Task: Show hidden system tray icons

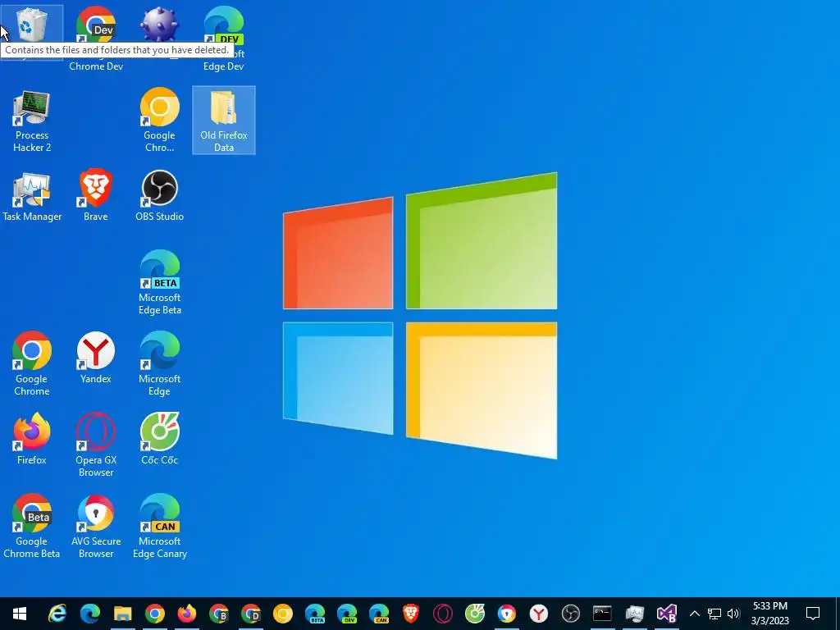Action: pos(694,614)
